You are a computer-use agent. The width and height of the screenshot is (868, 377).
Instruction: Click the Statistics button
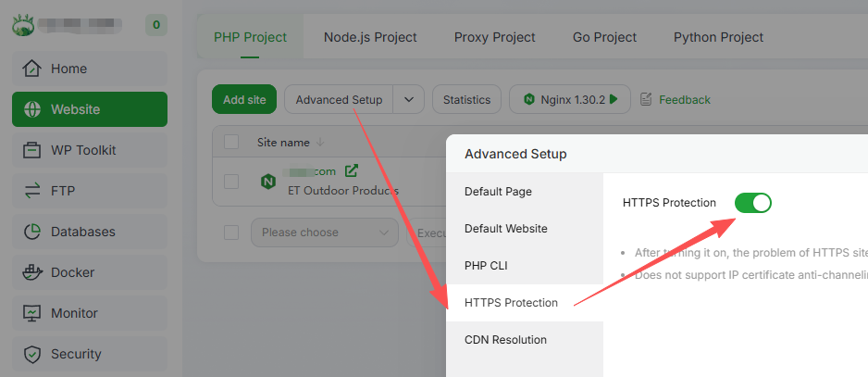pos(466,99)
